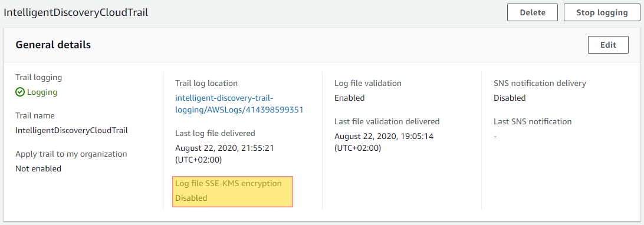
Task: Click the SNS notification delivery Disabled value
Action: (510, 98)
